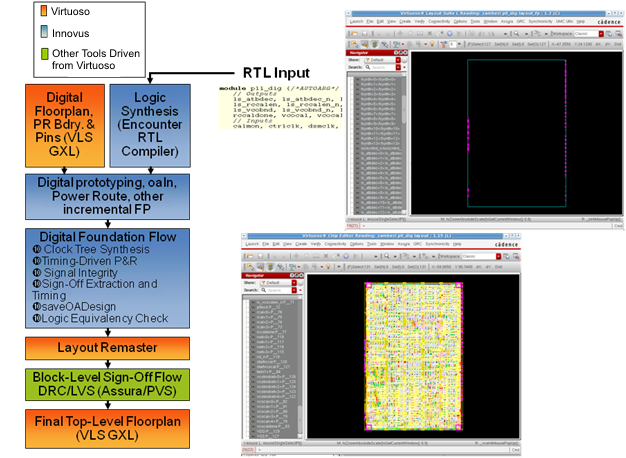Image resolution: width=626 pixels, height=458 pixels.
Task: Select Move tool in Layout Suite toolbar
Action: point(400,34)
